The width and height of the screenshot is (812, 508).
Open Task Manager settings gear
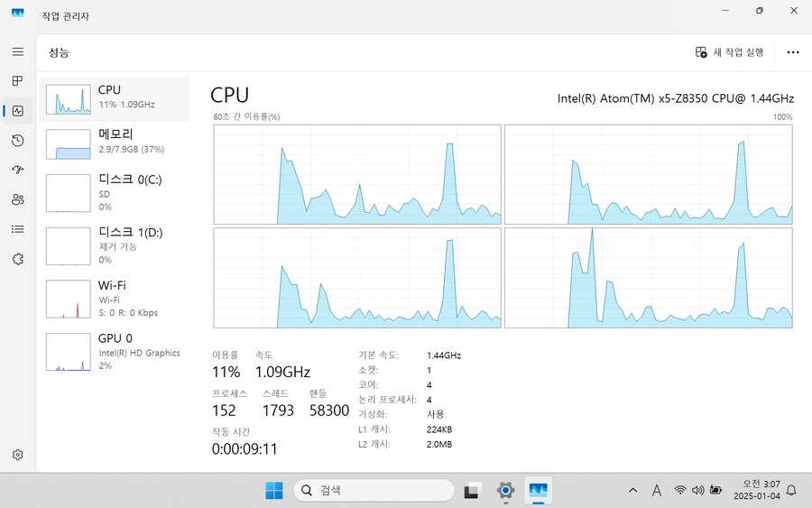pos(17,455)
